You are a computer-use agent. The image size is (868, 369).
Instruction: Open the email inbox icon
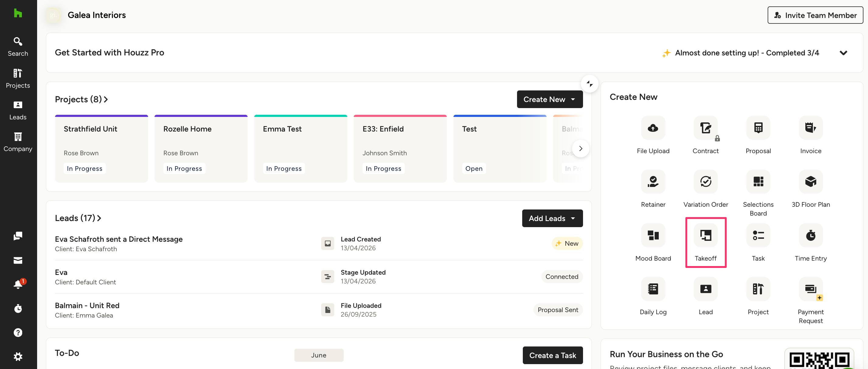tap(18, 260)
